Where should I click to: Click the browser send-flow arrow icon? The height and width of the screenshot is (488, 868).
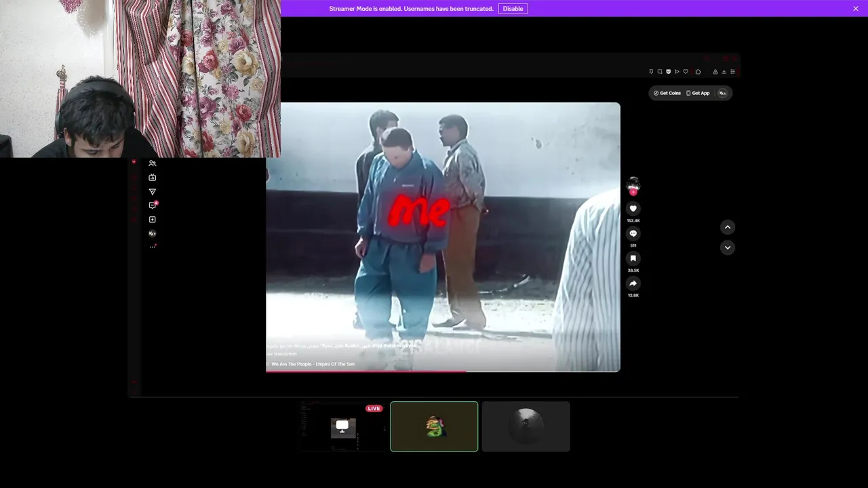(677, 71)
